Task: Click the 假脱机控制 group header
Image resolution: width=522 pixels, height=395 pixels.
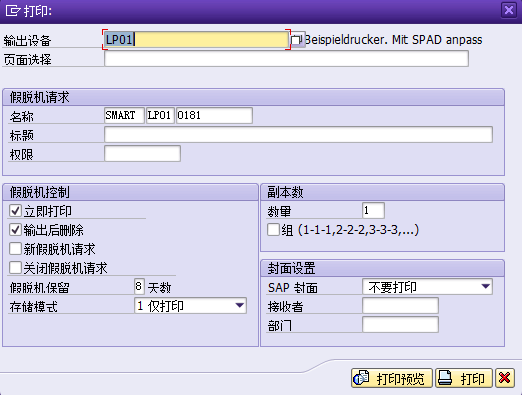Action: click(x=130, y=192)
